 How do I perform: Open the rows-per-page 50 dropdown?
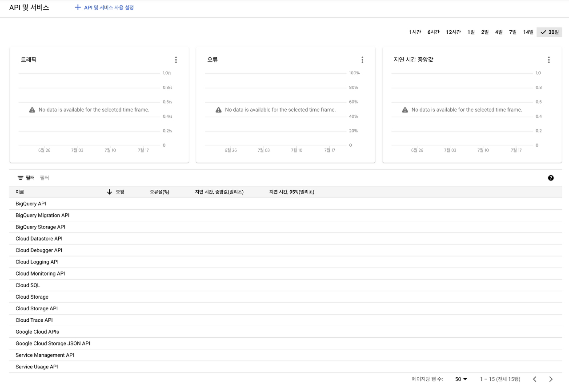click(x=461, y=379)
